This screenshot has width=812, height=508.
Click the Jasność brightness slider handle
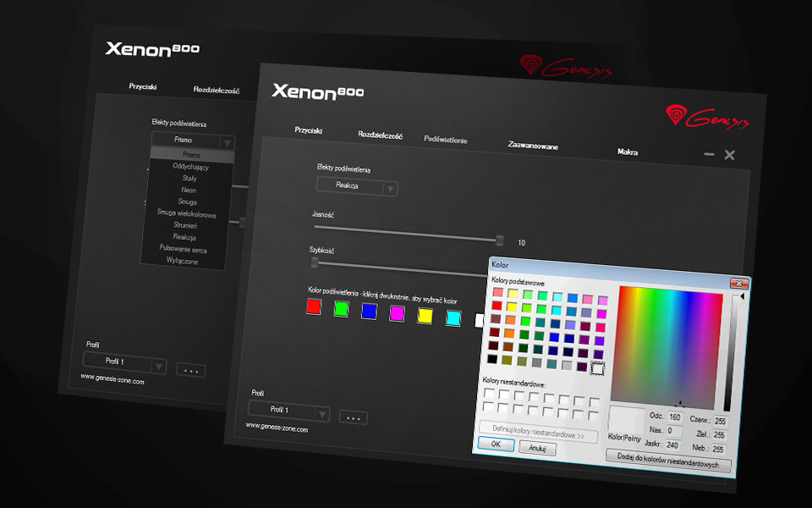[x=500, y=240]
